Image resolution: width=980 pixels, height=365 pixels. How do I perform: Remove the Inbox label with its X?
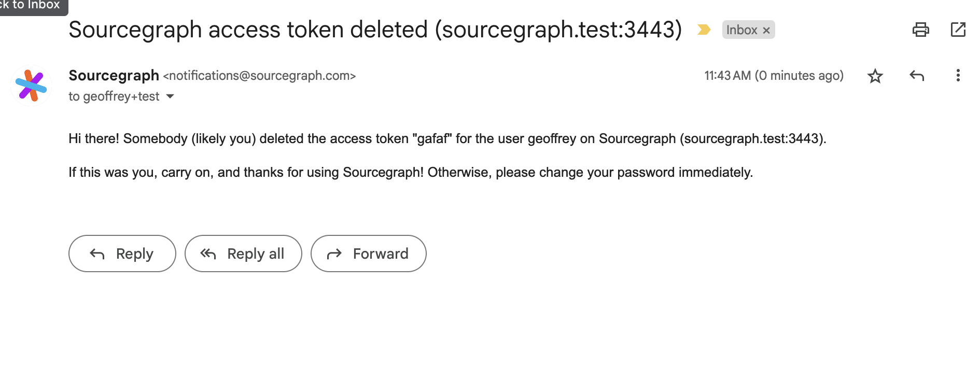766,31
